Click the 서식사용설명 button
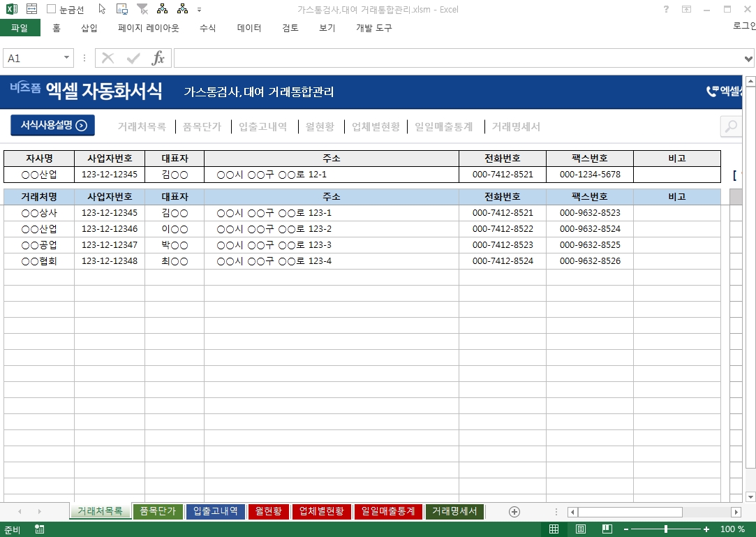The height and width of the screenshot is (537, 756). 53,126
